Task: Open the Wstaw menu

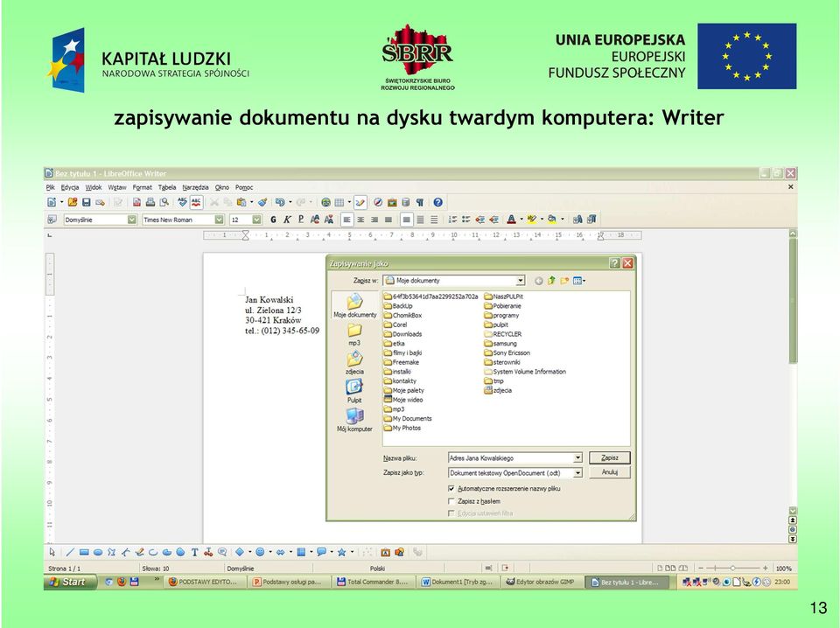Action: pos(117,187)
